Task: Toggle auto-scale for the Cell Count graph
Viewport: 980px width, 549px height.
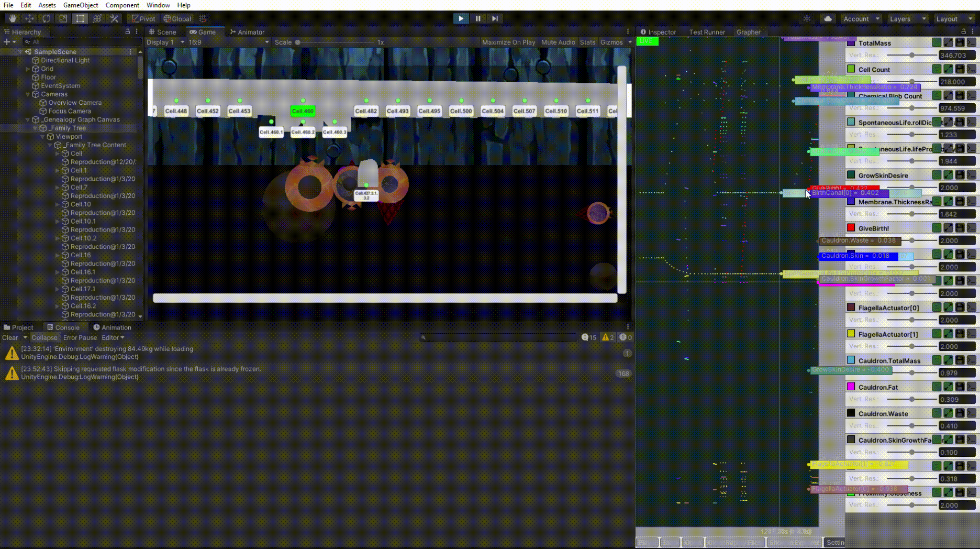Action: [x=948, y=69]
